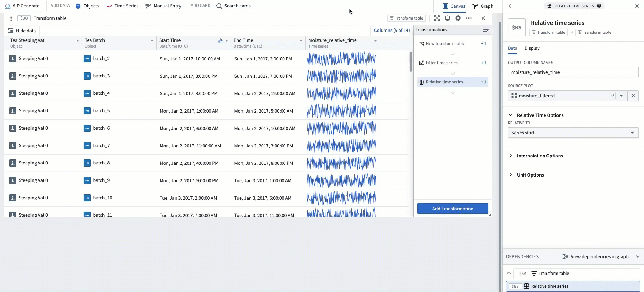Open the three-dot more options menu
Viewport: 644px width, 292px height.
click(469, 18)
